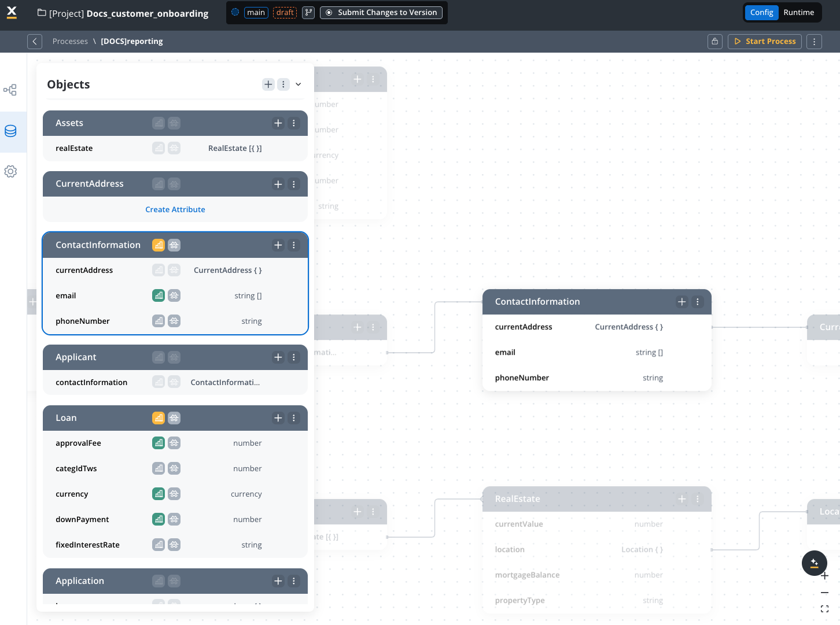The image size is (840, 625).
Task: Click Create Attribute link under CurrentAddress
Action: (x=175, y=209)
